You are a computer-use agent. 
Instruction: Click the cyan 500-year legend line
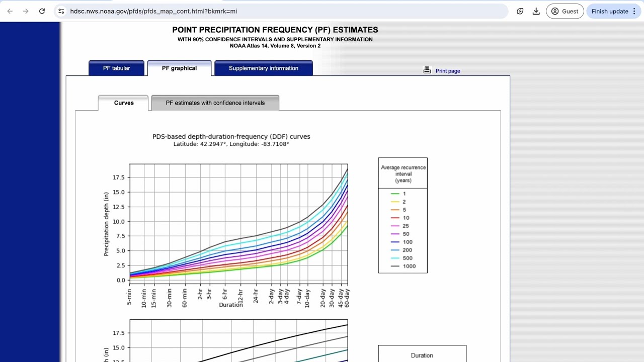395,258
